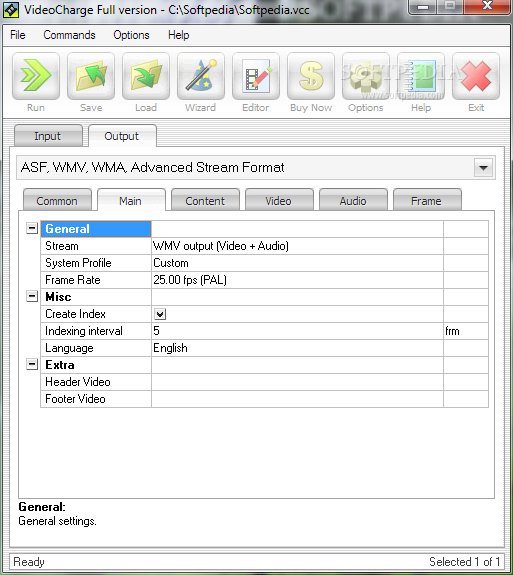Click the red Exit icon
Screen dimensions: 513x575
(476, 76)
